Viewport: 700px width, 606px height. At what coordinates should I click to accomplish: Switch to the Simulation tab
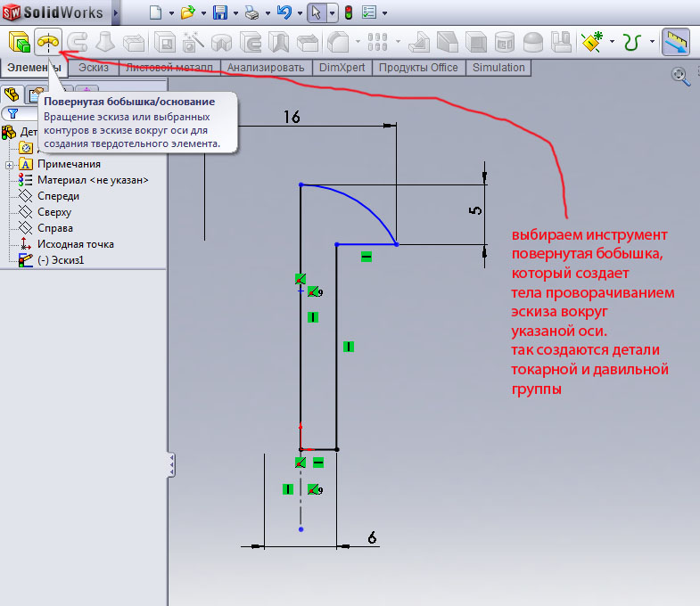click(498, 68)
